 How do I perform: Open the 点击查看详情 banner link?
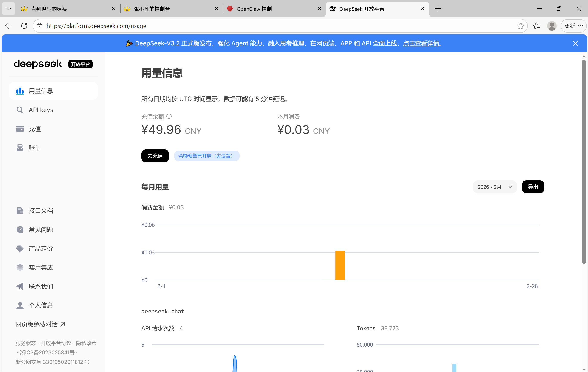pos(421,43)
